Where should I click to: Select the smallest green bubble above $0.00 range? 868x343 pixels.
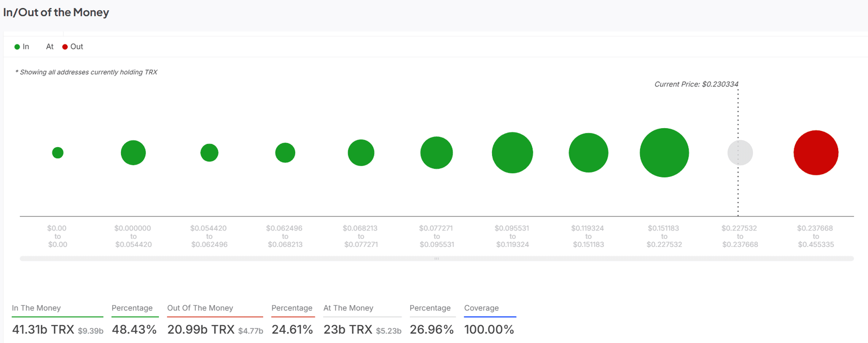tap(58, 153)
